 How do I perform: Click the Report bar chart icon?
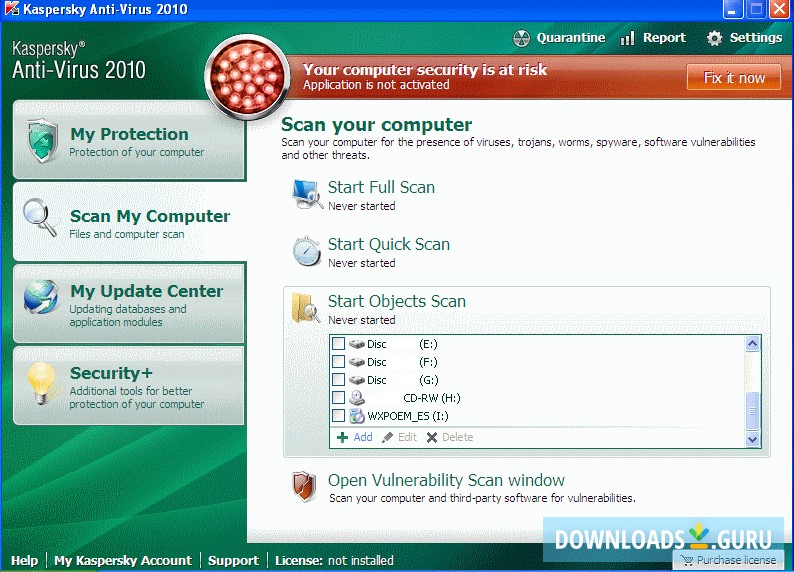coord(627,38)
